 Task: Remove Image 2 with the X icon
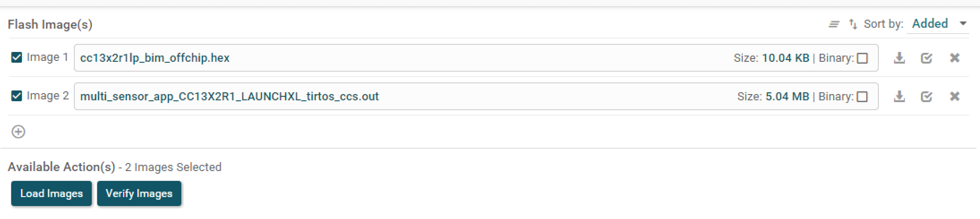coord(954,96)
